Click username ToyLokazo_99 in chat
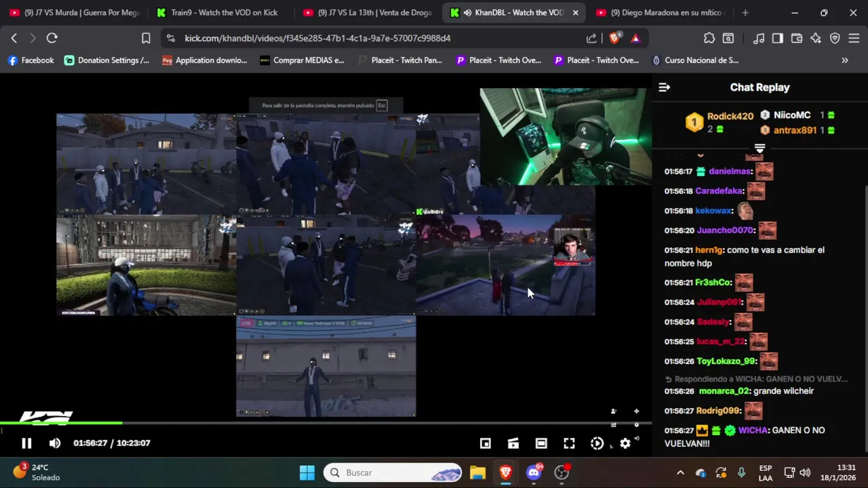Image resolution: width=868 pixels, height=488 pixels. point(726,361)
